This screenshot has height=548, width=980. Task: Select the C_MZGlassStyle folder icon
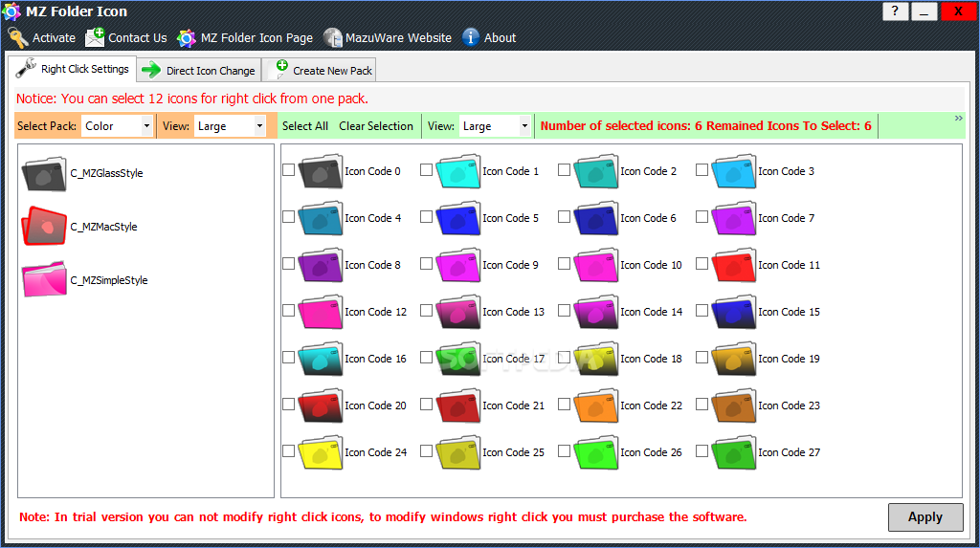pos(44,174)
